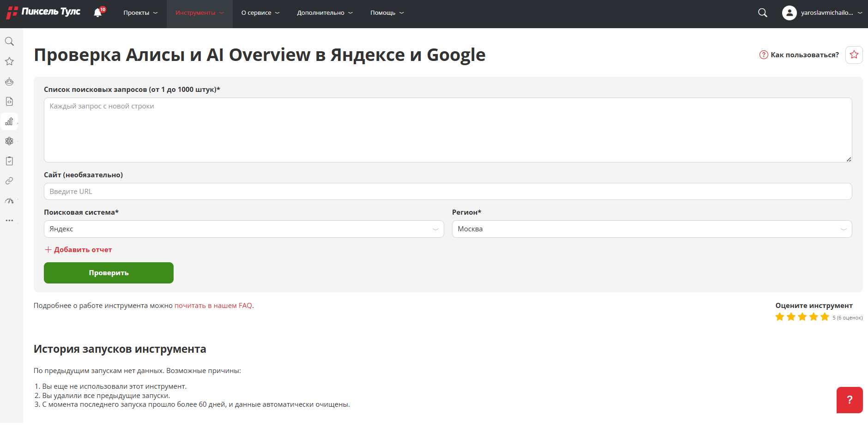
Task: Open the Проекты menu
Action: (x=140, y=13)
